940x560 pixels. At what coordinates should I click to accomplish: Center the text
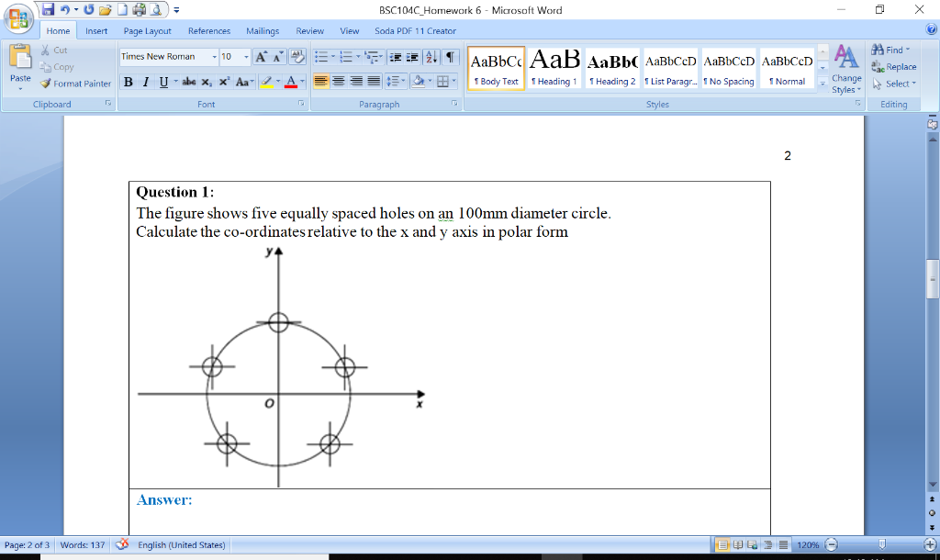tap(339, 81)
